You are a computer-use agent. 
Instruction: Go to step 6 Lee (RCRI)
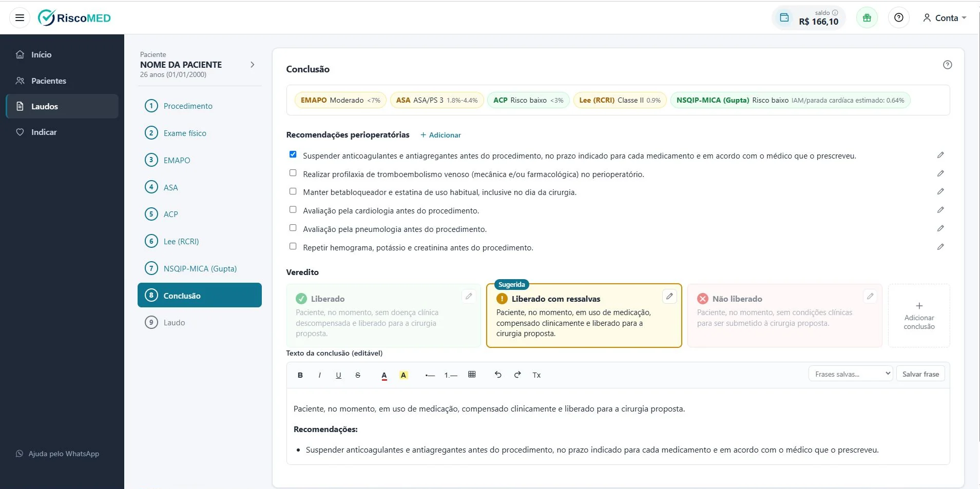tap(200, 241)
